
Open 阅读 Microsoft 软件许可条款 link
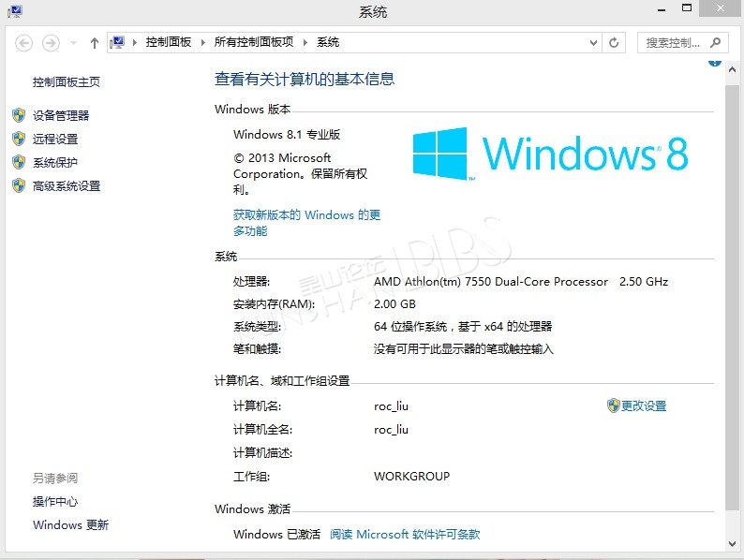(405, 535)
